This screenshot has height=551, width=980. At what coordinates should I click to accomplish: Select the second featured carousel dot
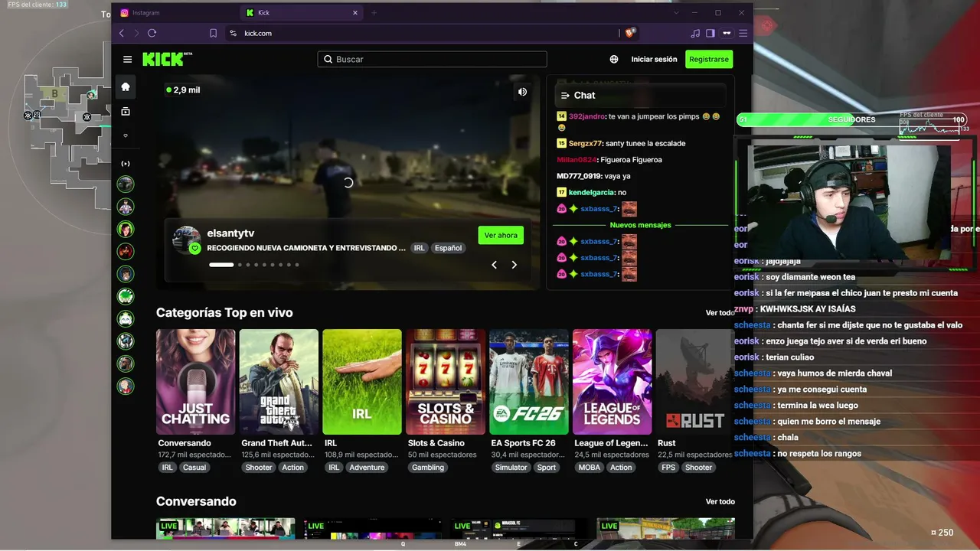coord(240,265)
